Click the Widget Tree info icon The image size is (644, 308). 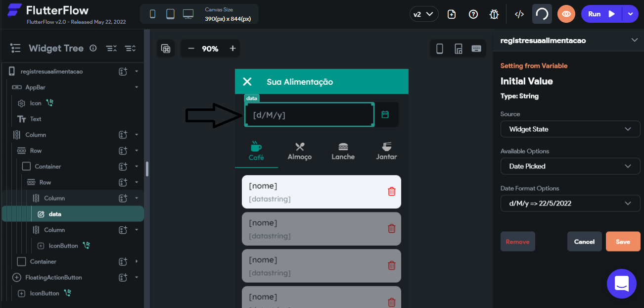click(x=93, y=48)
